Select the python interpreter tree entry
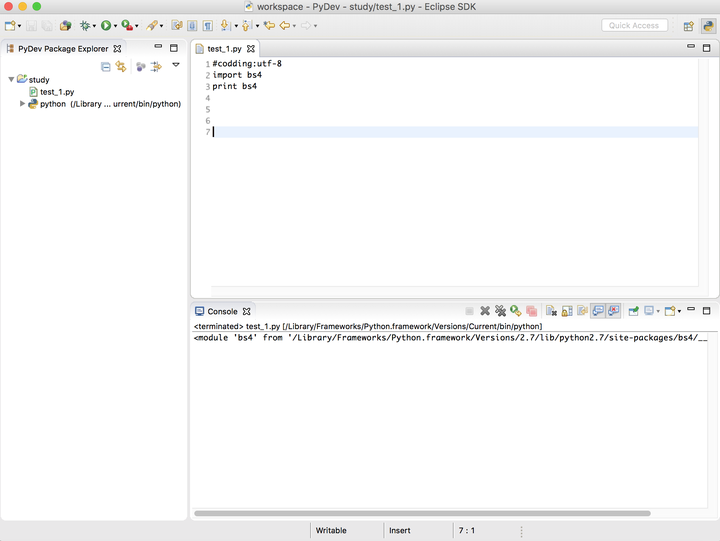This screenshot has width=720, height=541. (x=105, y=104)
